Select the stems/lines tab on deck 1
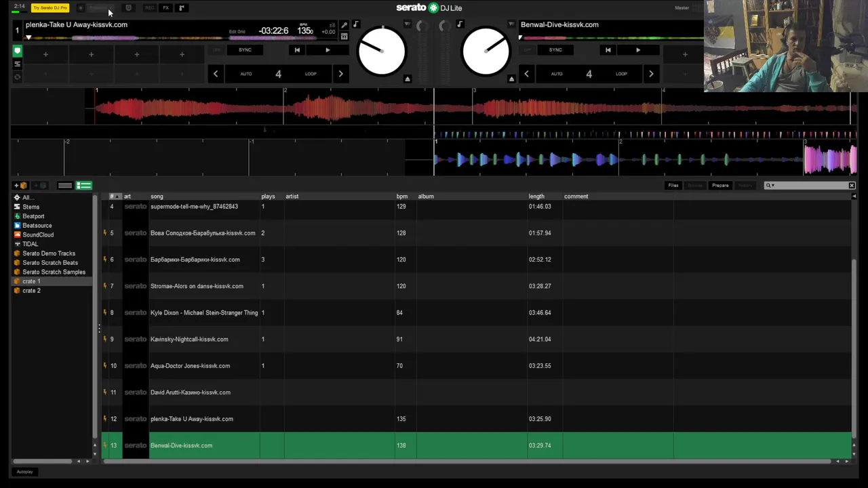The image size is (868, 488). (x=17, y=64)
